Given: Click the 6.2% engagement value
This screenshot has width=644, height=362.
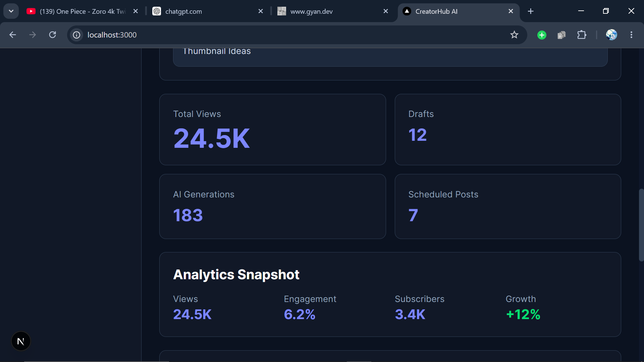Looking at the screenshot, I should pyautogui.click(x=300, y=314).
